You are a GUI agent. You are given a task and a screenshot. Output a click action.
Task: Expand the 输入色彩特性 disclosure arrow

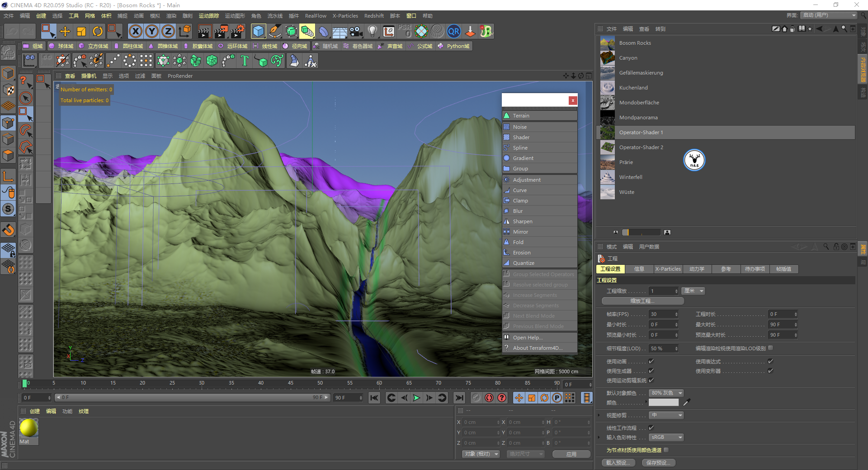(599, 437)
